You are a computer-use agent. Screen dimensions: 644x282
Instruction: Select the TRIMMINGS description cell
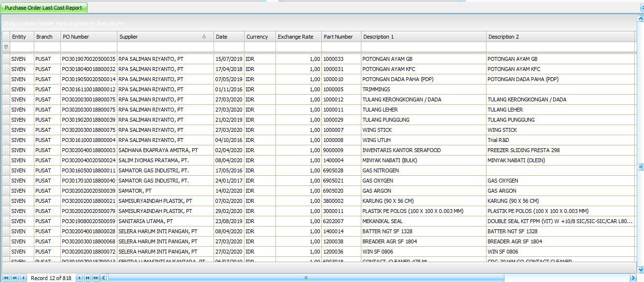click(x=424, y=89)
